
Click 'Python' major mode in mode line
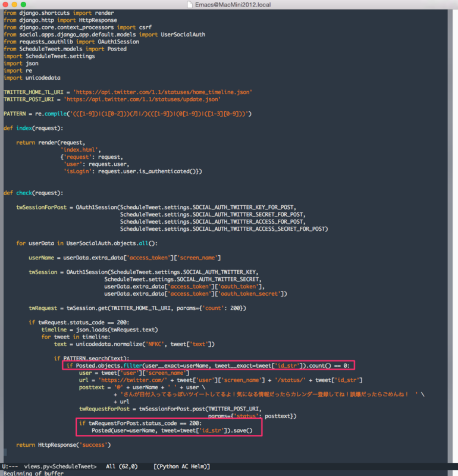tap(168, 466)
